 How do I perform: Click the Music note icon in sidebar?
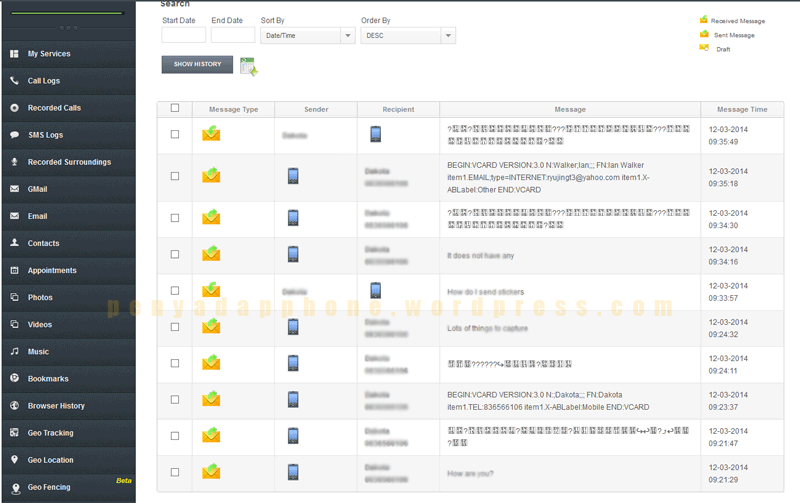(x=14, y=352)
